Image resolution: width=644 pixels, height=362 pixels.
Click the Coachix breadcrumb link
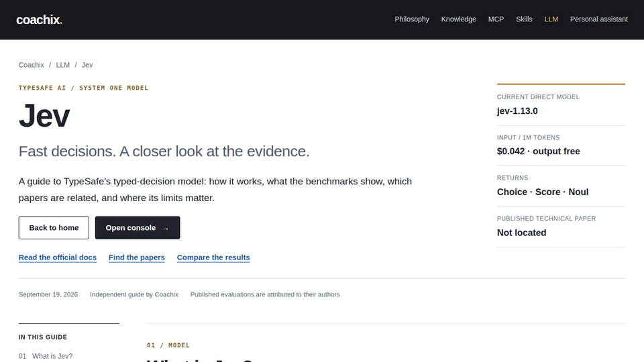click(32, 65)
